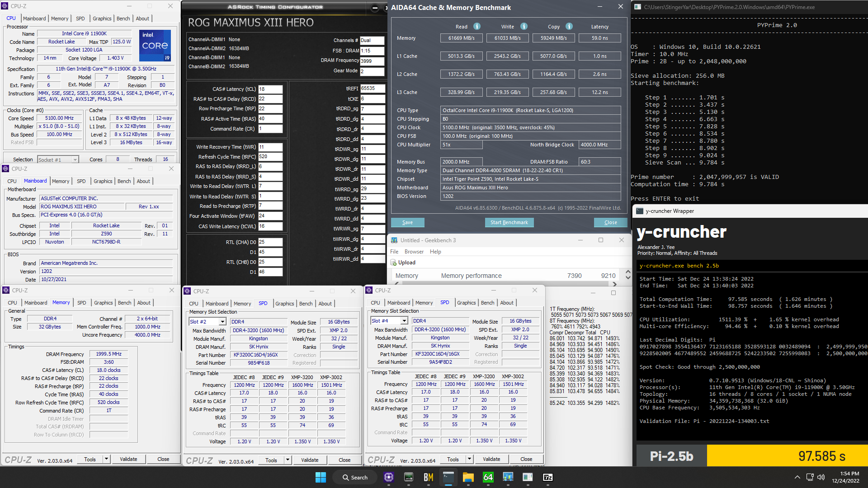Open CPU-Z from the taskbar
Viewport: 868px width, 488px height.
(x=388, y=477)
